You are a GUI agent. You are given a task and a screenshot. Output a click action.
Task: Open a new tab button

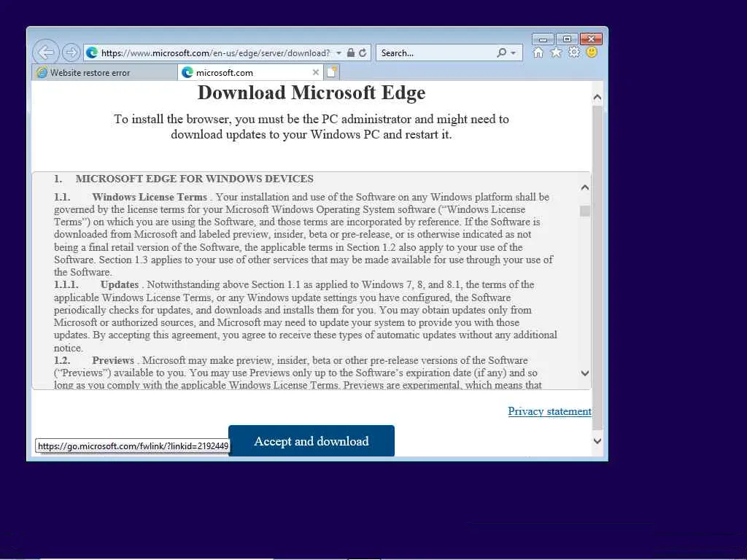click(332, 72)
